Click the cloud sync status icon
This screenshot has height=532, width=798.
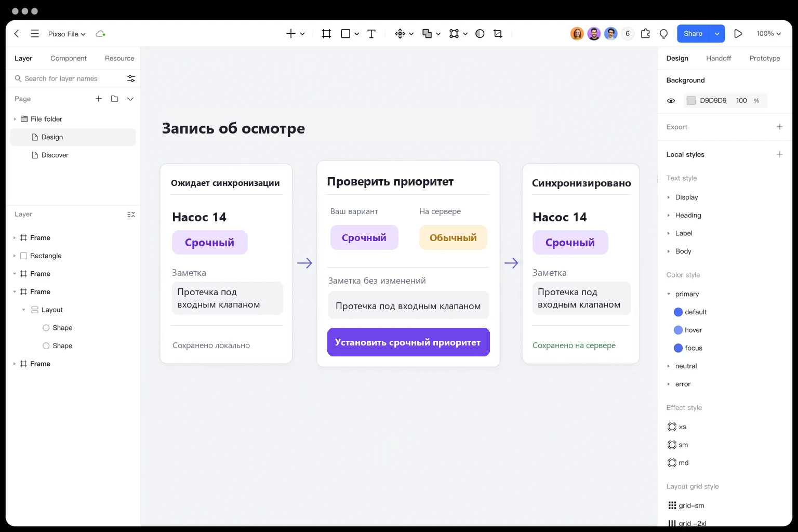(100, 34)
